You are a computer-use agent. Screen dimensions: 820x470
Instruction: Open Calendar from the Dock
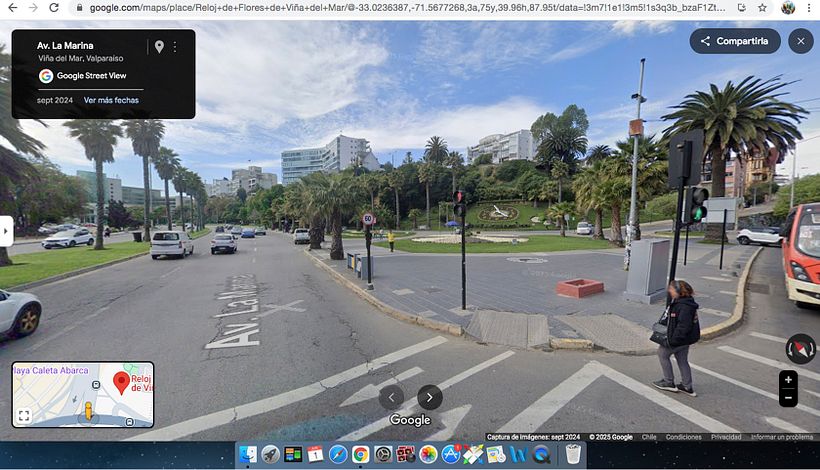coord(315,454)
